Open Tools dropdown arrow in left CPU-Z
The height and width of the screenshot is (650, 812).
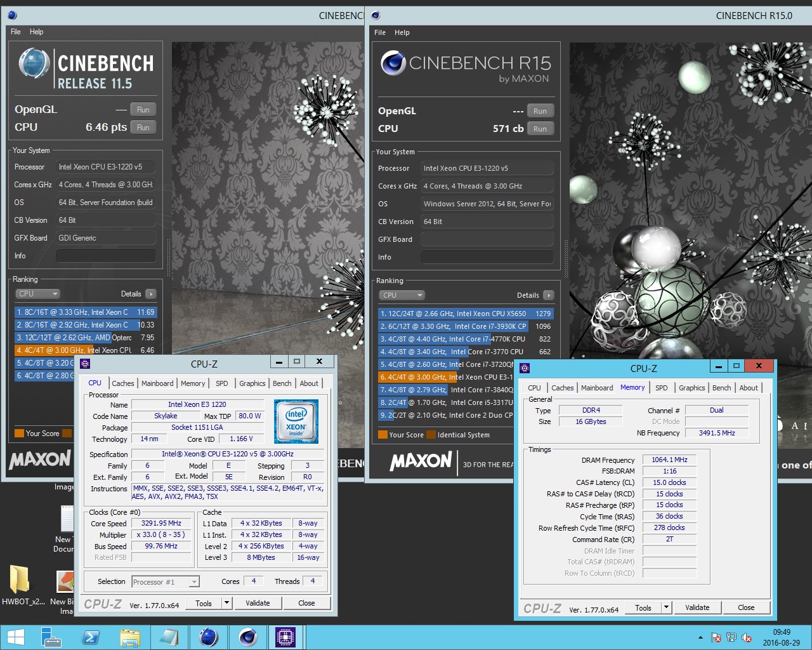coord(226,603)
